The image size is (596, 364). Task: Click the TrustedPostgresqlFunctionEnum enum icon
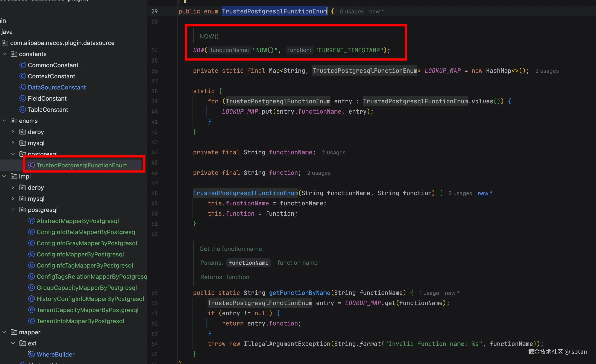(x=32, y=165)
